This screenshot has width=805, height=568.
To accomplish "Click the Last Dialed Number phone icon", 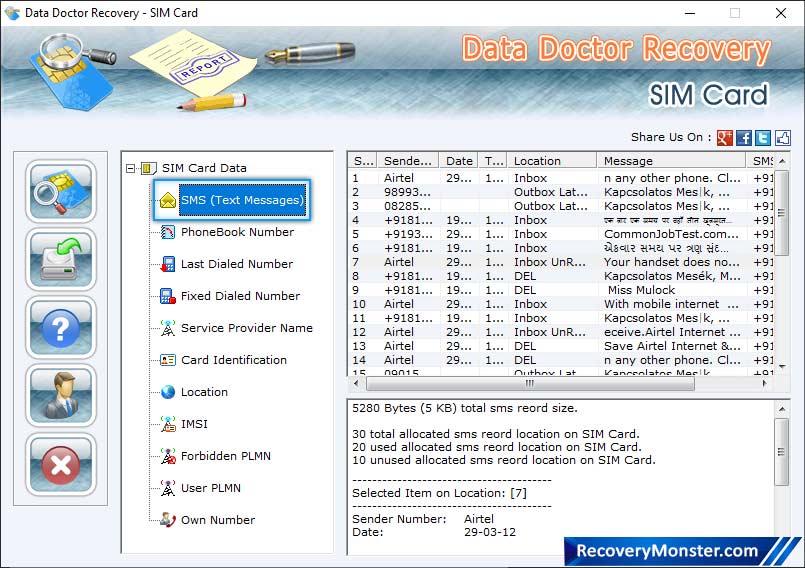I will pyautogui.click(x=167, y=264).
